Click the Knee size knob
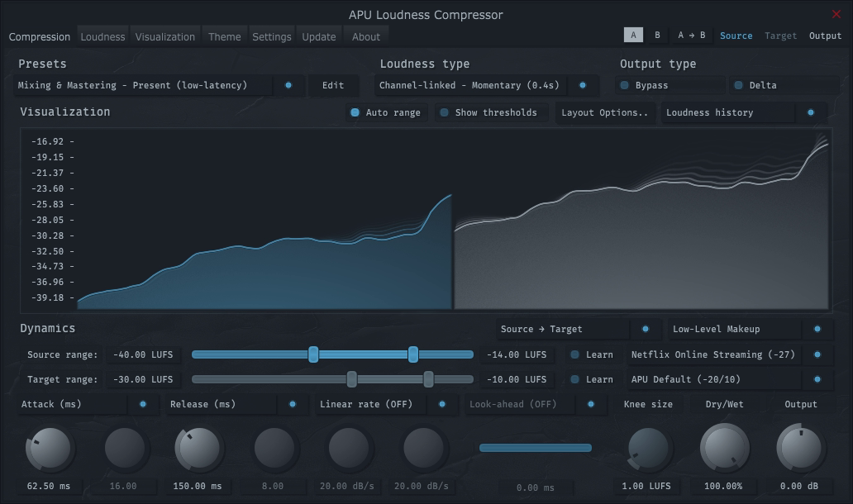 click(x=649, y=449)
